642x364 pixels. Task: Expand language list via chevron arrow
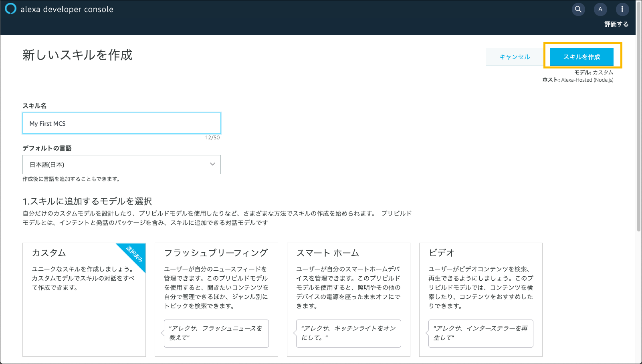212,164
